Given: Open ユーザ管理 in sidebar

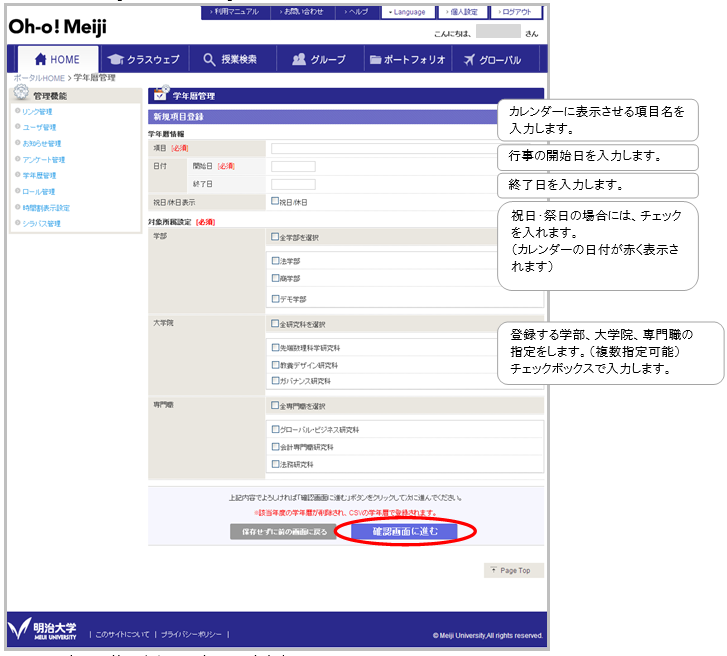Looking at the screenshot, I should coord(39,127).
